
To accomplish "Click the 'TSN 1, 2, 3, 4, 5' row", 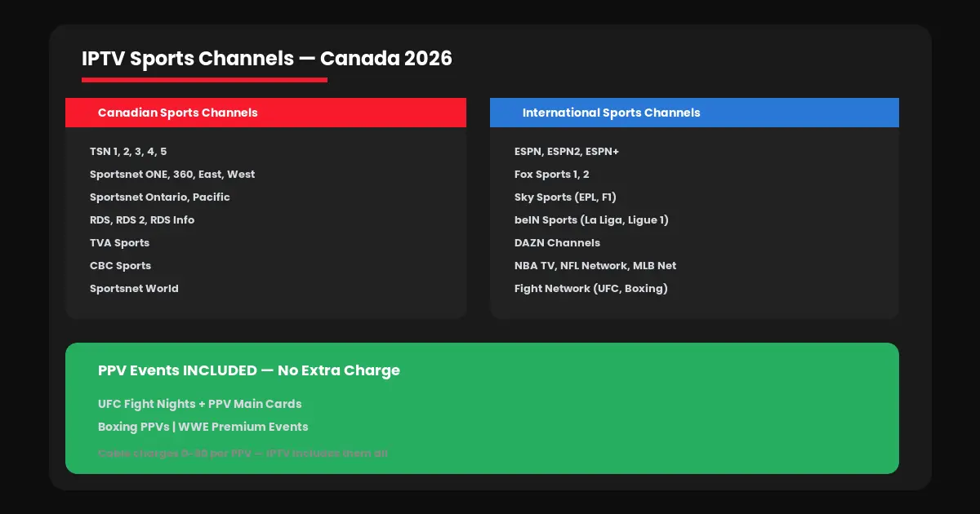I will 128,152.
